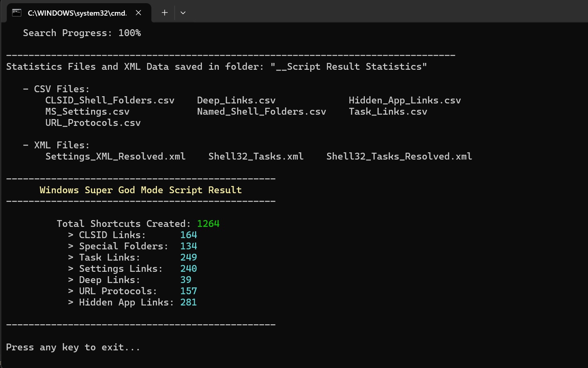Click Named_Shell_Folders.csv in the output
Viewport: 588px width, 368px height.
tap(261, 111)
